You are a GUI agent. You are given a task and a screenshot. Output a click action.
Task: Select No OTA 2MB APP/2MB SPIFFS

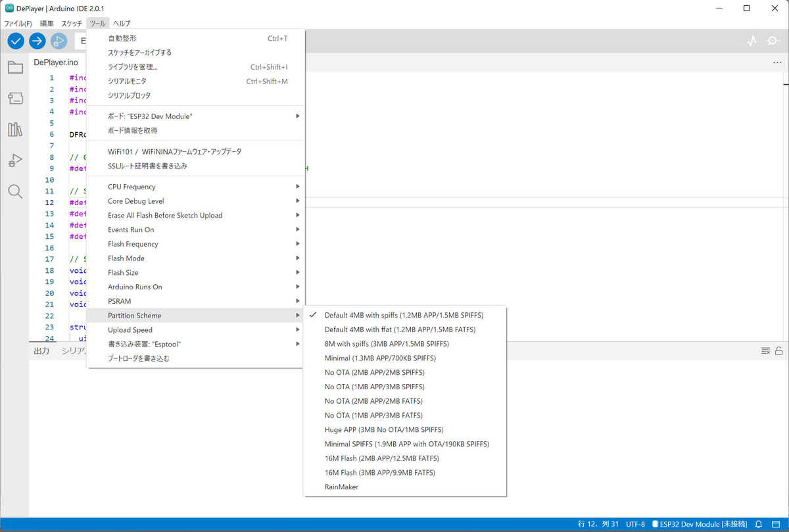click(x=404, y=372)
